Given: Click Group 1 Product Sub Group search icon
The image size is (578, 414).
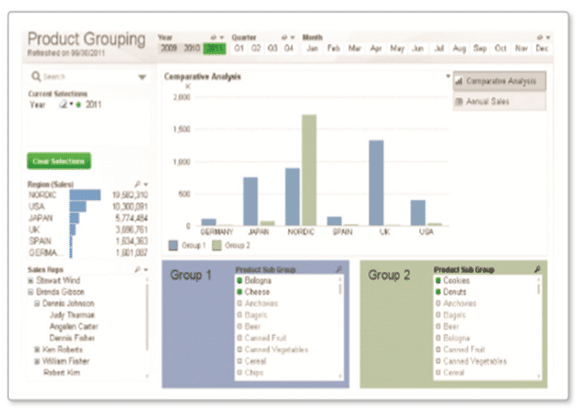Looking at the screenshot, I should [339, 269].
